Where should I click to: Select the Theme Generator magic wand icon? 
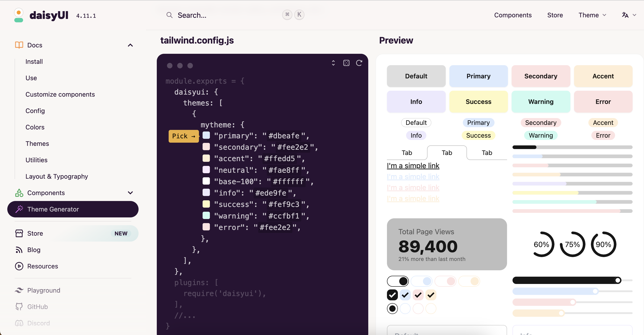19,209
